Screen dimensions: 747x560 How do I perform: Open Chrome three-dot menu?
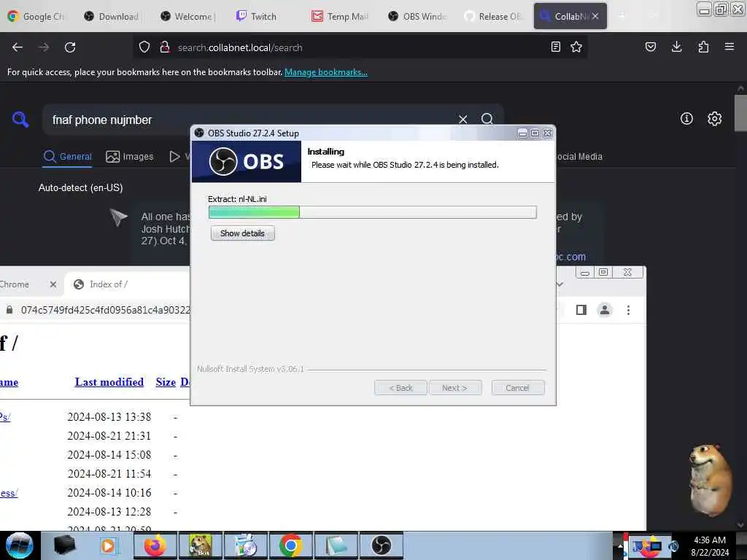coord(628,310)
